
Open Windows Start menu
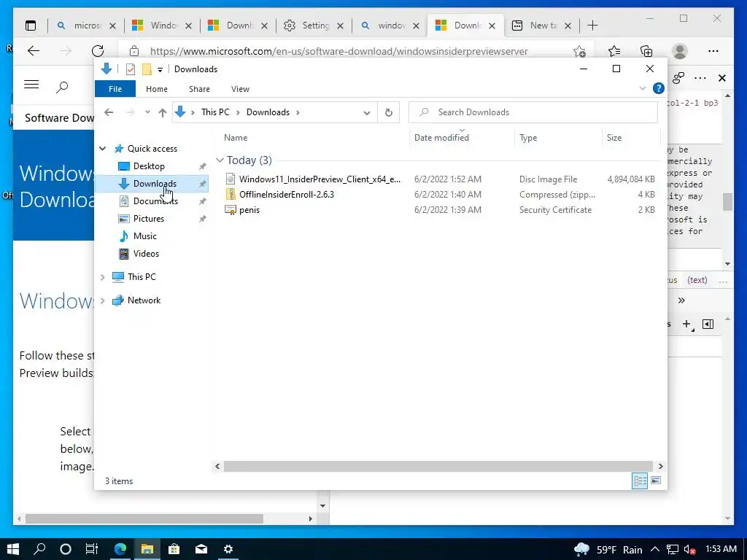(13, 549)
